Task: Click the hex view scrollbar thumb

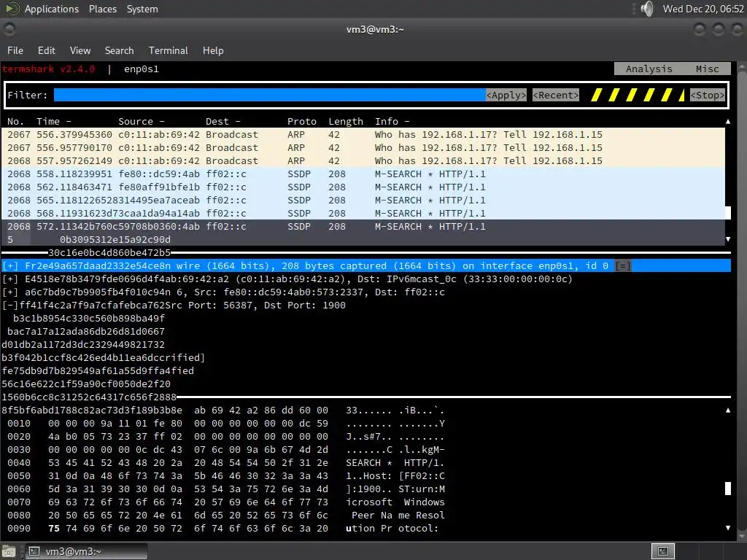Action: pos(728,489)
